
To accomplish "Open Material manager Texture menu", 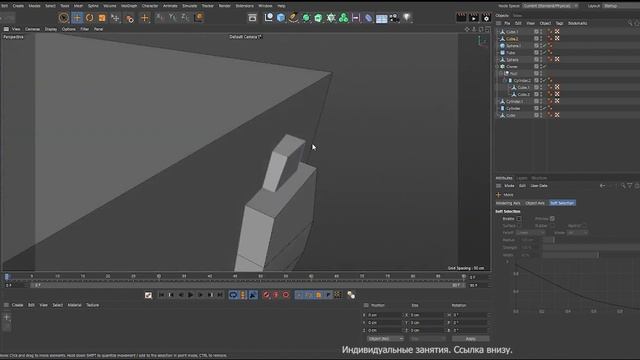I will coord(93,305).
